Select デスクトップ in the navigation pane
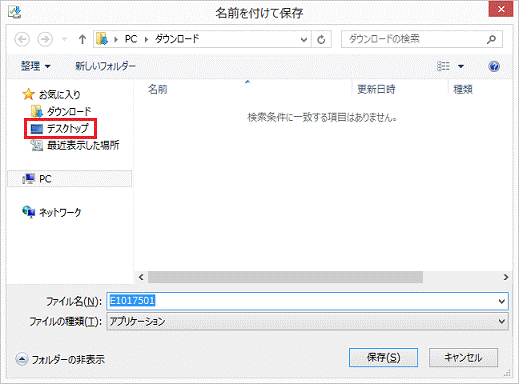The width and height of the screenshot is (519, 384). (x=60, y=128)
